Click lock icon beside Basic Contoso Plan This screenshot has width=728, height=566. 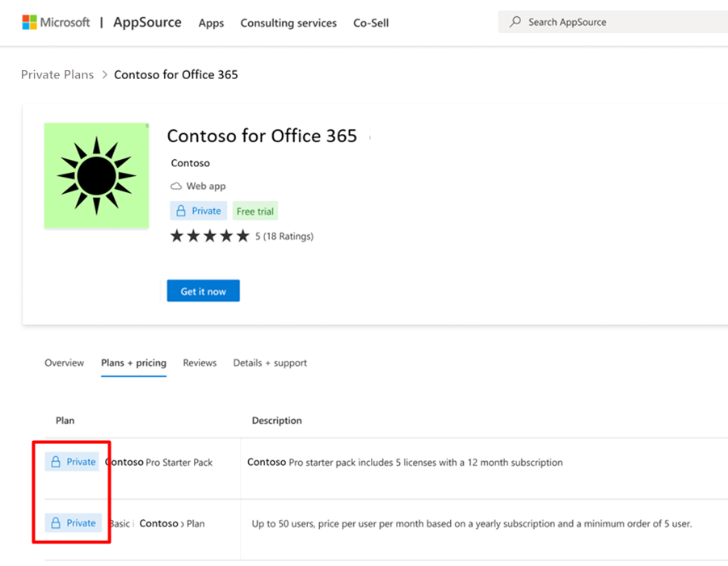(56, 523)
